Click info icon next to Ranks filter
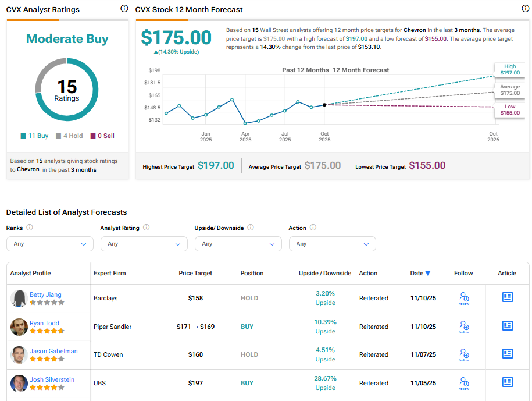This screenshot has width=532, height=401. 30,228
